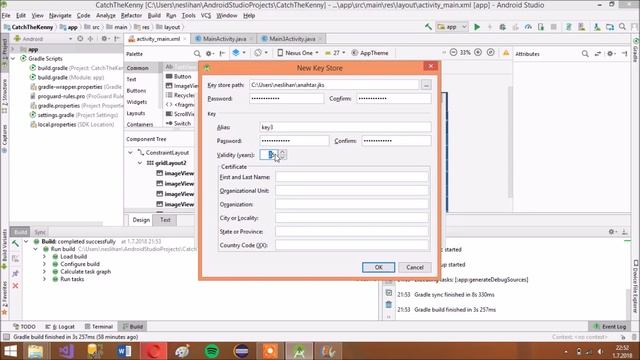Image resolution: width=640 pixels, height=360 pixels.
Task: Select proguard-rules.pro file
Action: point(76,96)
